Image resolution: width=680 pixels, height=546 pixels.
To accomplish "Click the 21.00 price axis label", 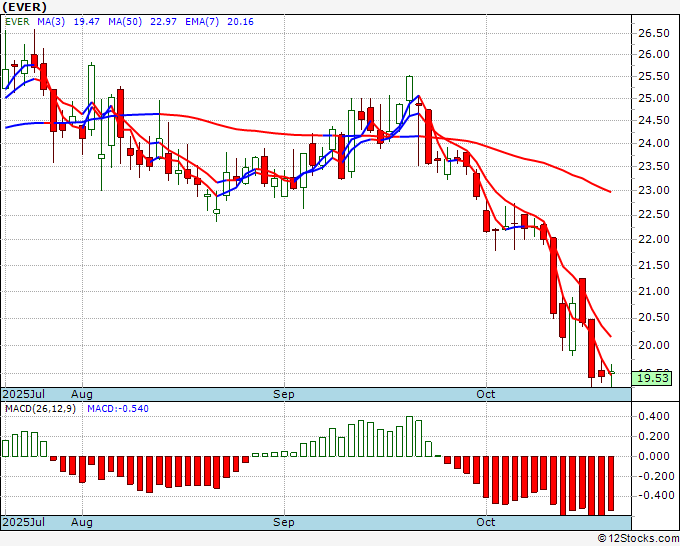I will pos(654,291).
